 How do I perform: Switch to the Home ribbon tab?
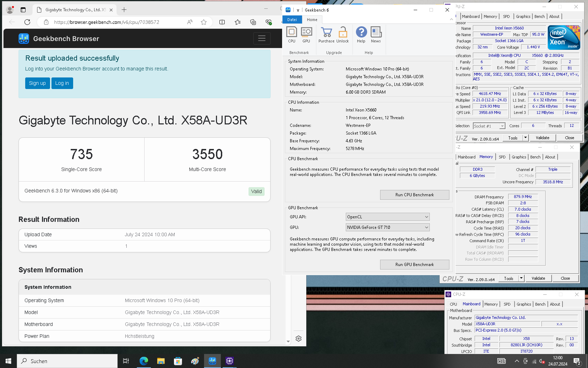(312, 20)
